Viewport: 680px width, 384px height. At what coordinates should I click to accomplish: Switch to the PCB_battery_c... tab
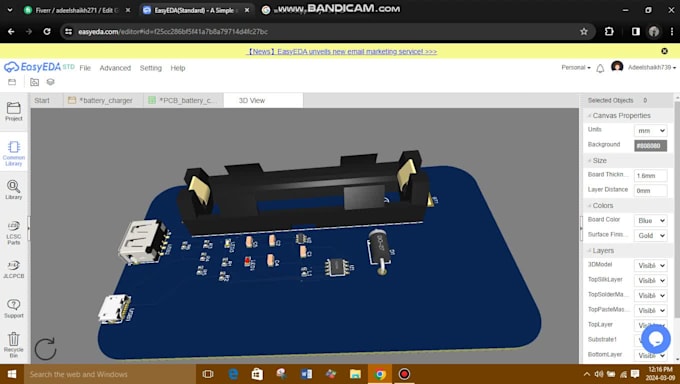[183, 100]
